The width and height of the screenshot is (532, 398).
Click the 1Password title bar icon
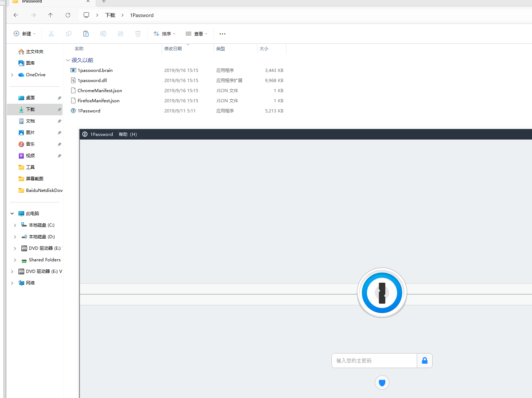coord(85,134)
